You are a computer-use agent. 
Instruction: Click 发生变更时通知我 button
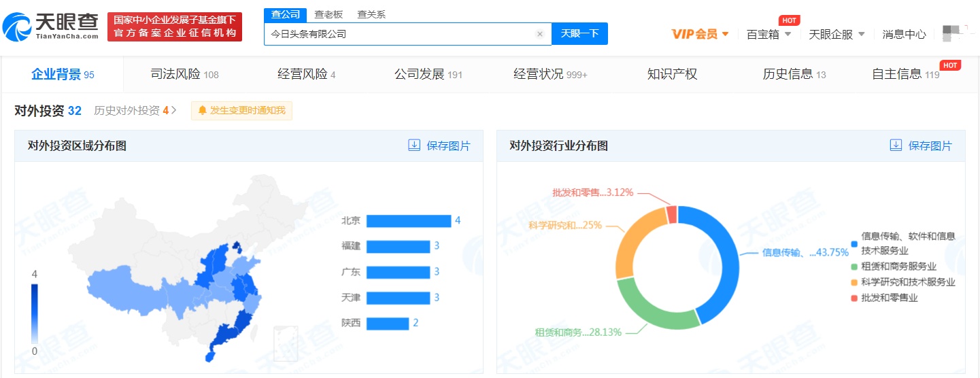coord(242,111)
